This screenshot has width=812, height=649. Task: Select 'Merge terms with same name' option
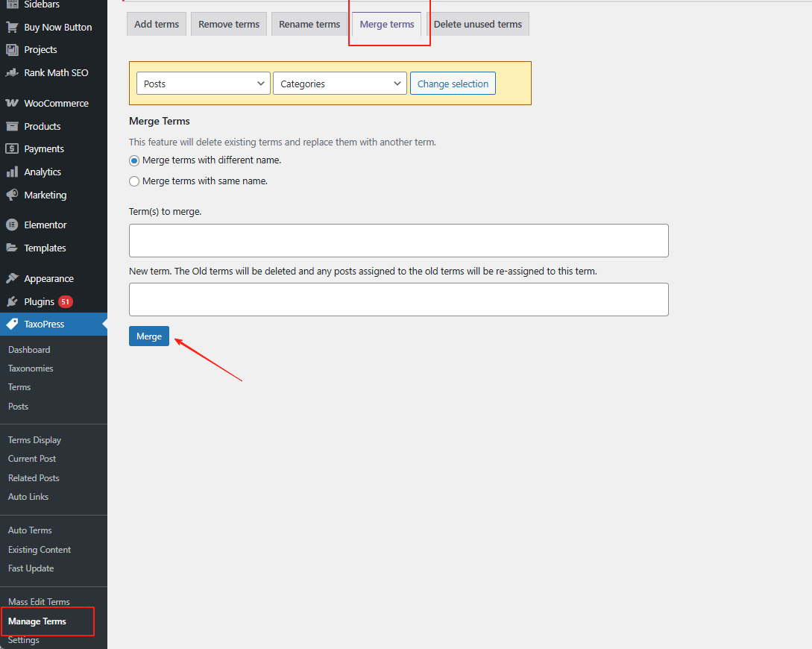tap(134, 181)
